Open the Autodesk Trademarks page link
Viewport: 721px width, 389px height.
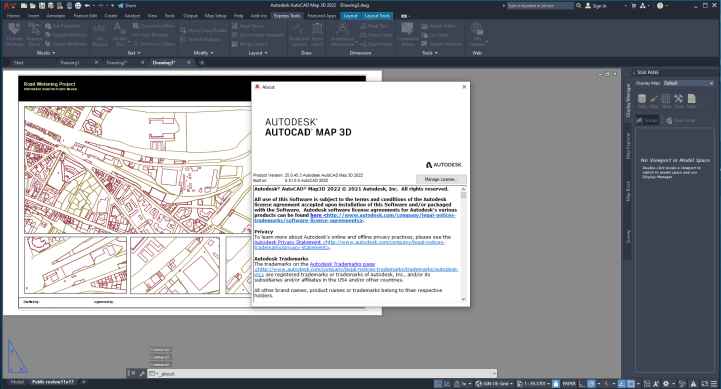point(343,264)
